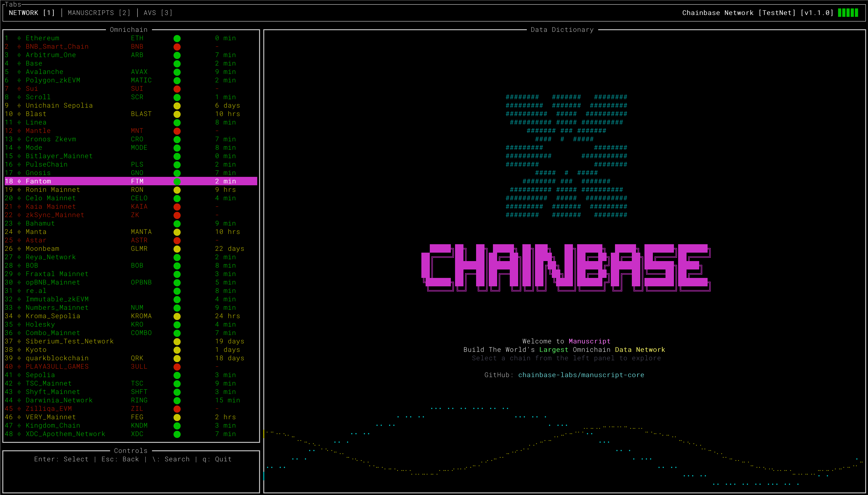Open the AVS [3] tab
This screenshot has width=868, height=495.
(x=158, y=13)
